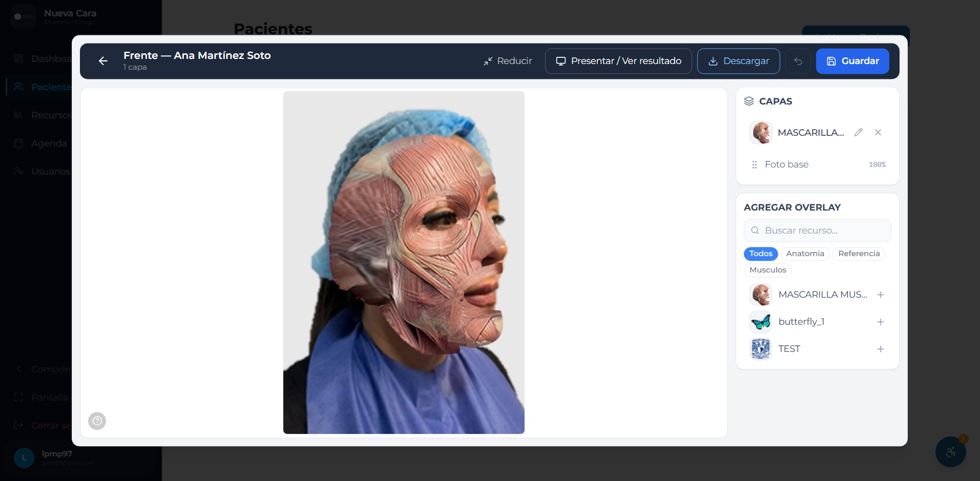Download the image with Descargar
This screenshot has height=481, width=980.
point(738,61)
